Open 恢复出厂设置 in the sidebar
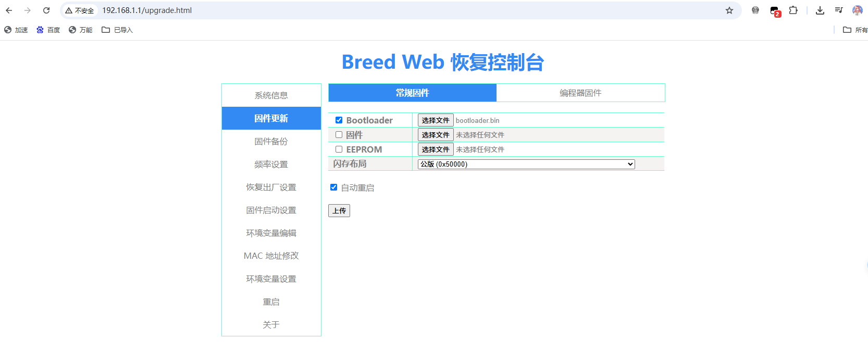868x352 pixels. 271,187
